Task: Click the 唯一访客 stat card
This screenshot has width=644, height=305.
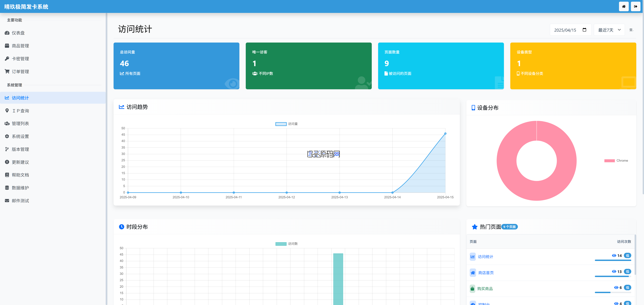Action: [308, 66]
